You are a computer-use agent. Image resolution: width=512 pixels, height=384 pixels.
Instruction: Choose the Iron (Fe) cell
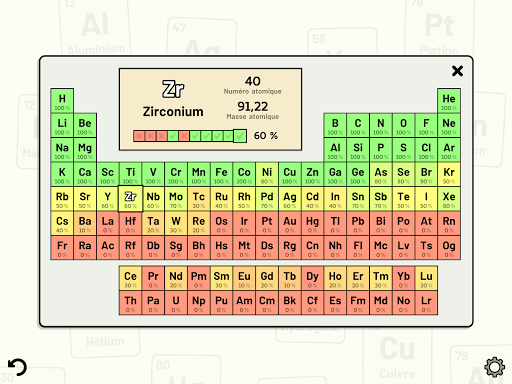tap(221, 174)
